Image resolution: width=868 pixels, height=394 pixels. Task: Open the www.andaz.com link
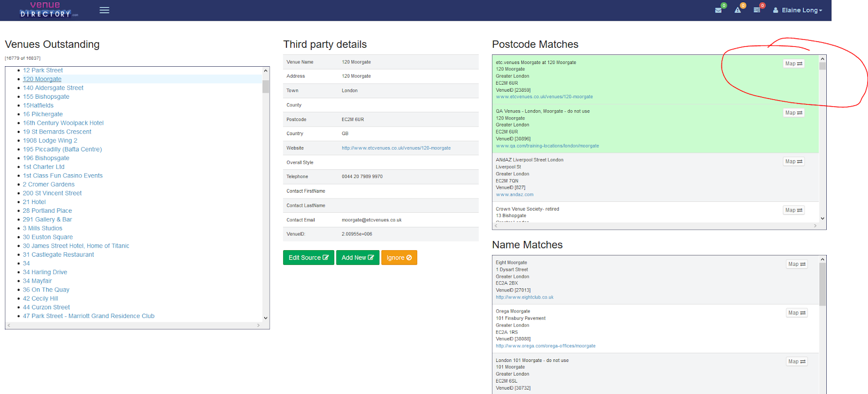514,195
